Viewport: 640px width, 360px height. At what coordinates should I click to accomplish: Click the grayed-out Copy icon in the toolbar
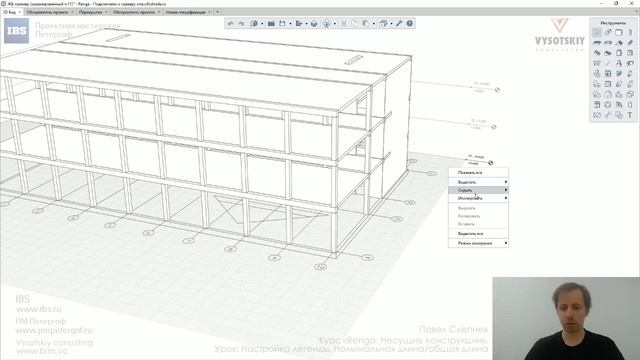coord(355,24)
